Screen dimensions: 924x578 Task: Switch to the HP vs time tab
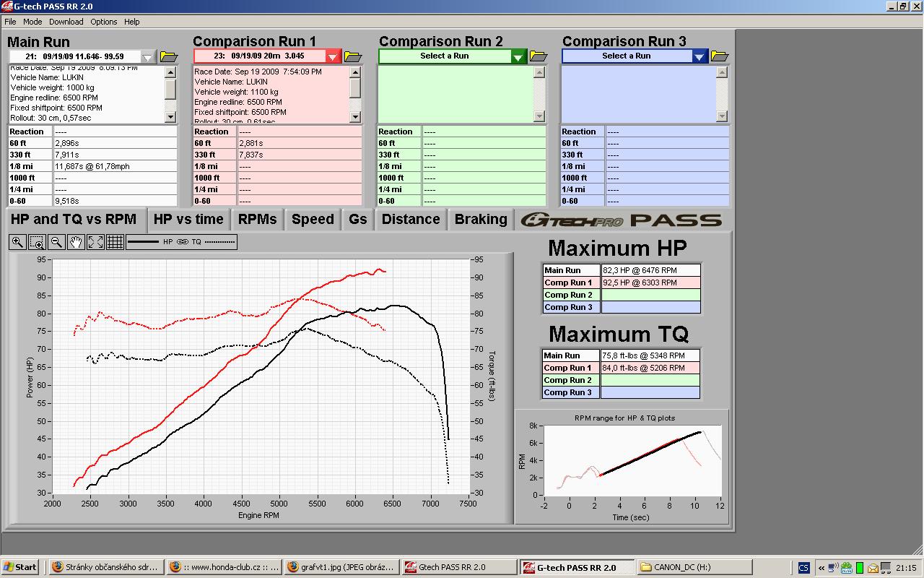click(x=188, y=220)
